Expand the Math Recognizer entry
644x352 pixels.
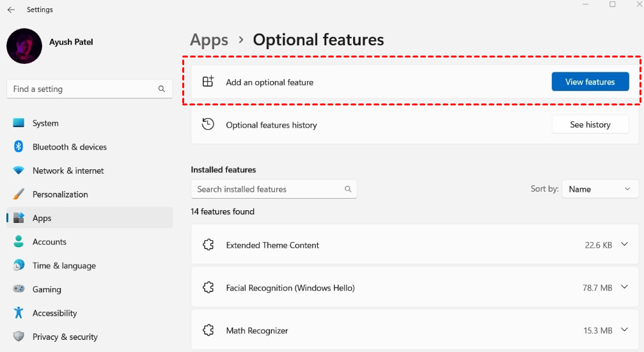click(625, 330)
